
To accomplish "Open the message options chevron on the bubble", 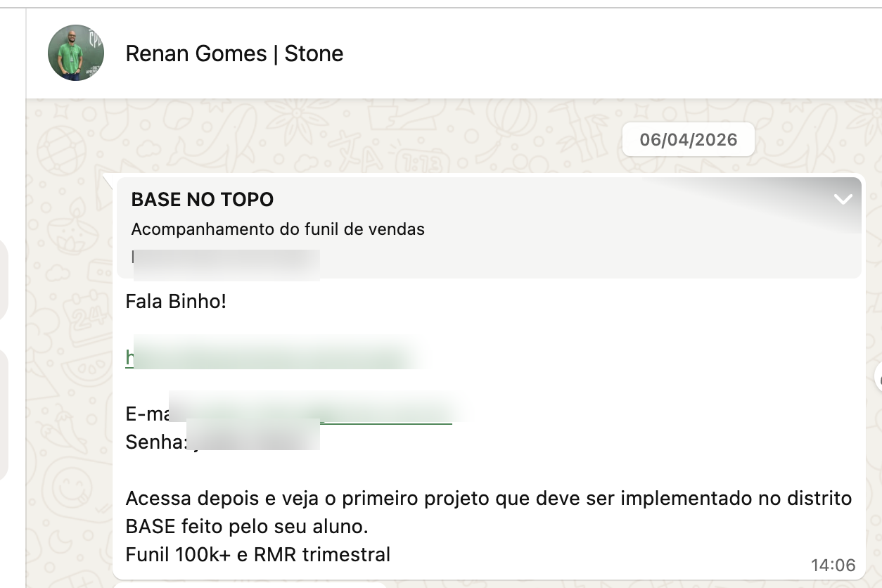I will pos(842,199).
